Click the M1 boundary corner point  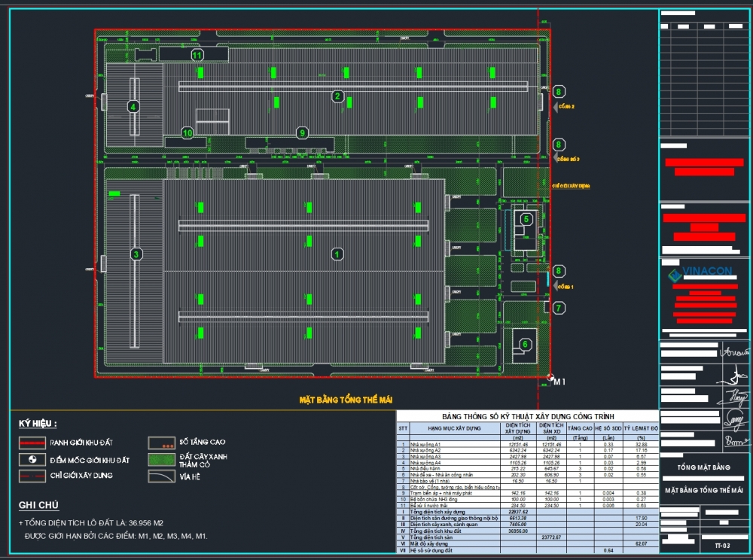[551, 378]
